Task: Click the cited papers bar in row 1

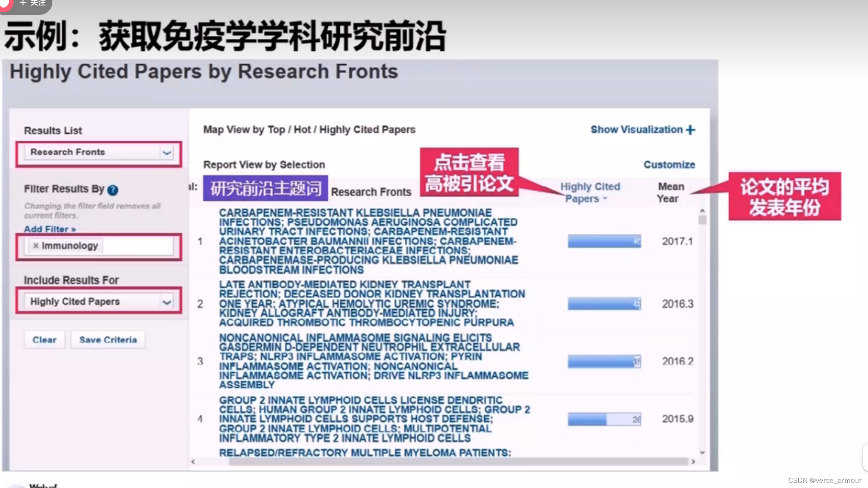Action: tap(604, 241)
